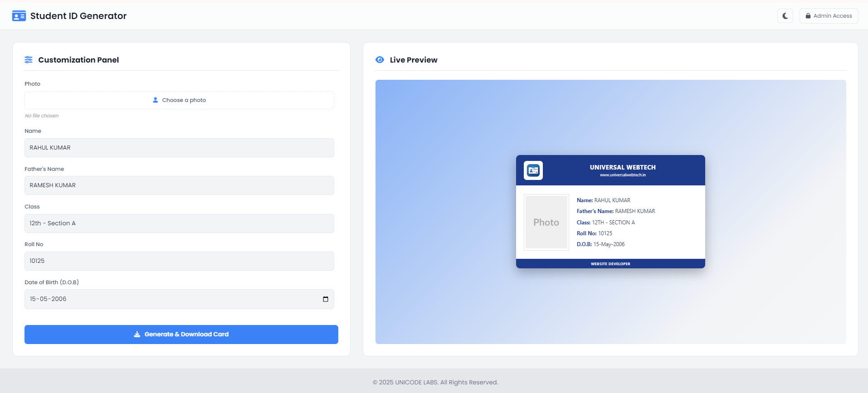Click the Date of Birth field
Viewport: 868px width, 393px height.
(x=172, y=299)
